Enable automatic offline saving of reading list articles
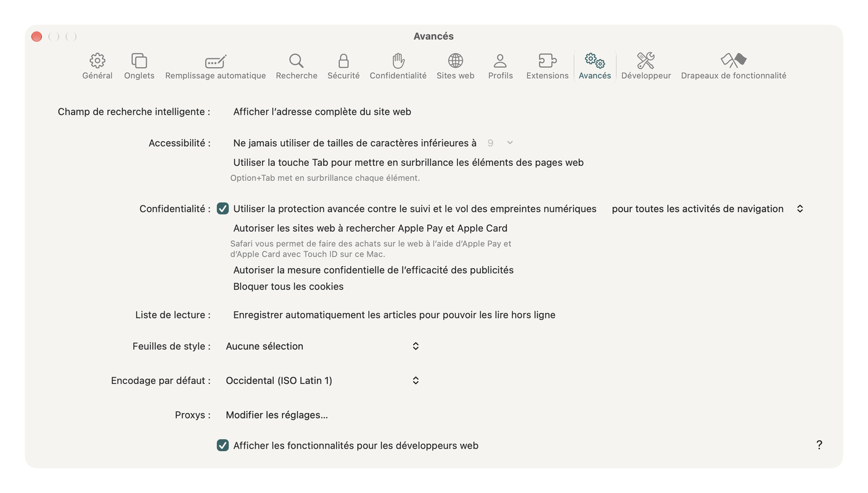This screenshot has height=493, width=868. (394, 315)
